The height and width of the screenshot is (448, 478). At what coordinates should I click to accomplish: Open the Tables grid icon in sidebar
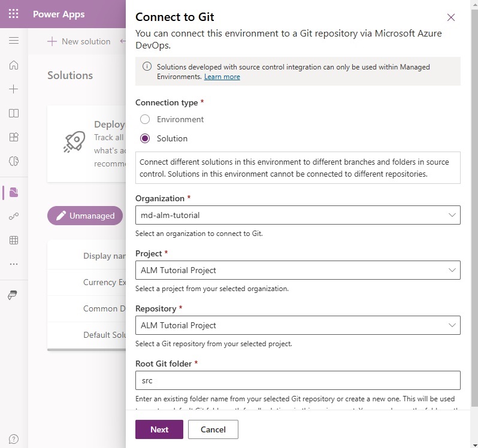[x=14, y=240]
